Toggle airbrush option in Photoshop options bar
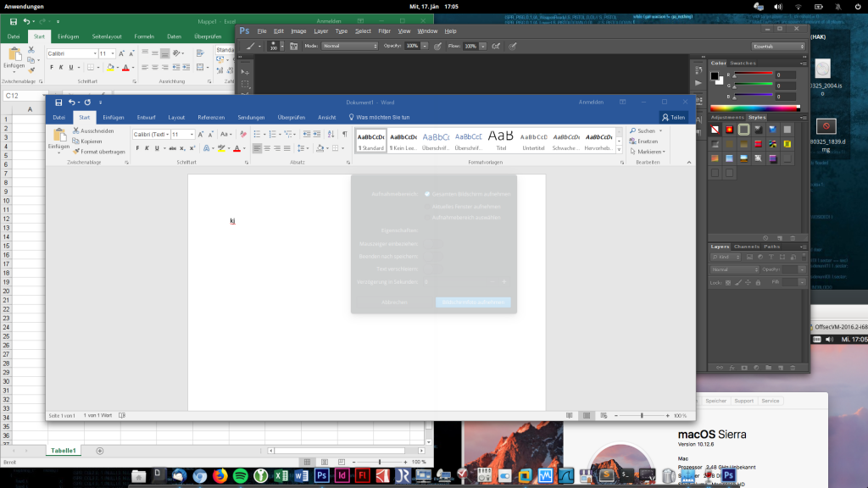868x488 pixels. [x=496, y=47]
